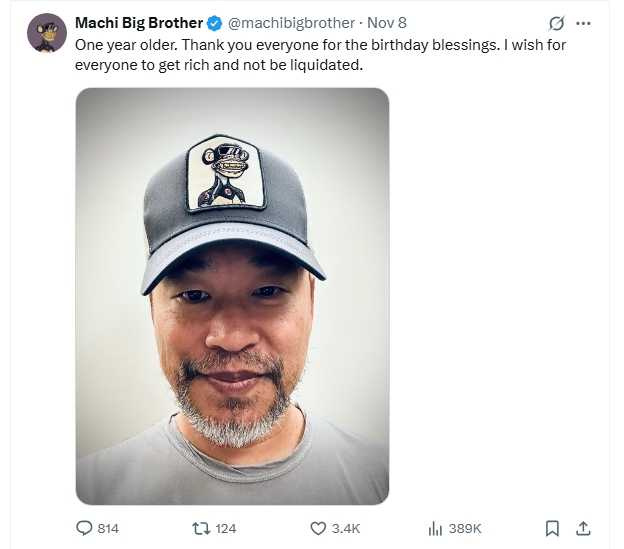Open the three-dot More options menu

tap(584, 23)
